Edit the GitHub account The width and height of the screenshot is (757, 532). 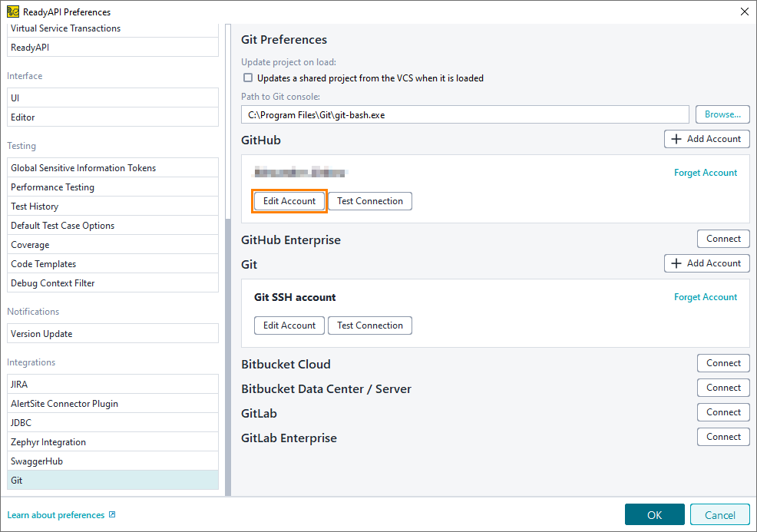tap(289, 201)
